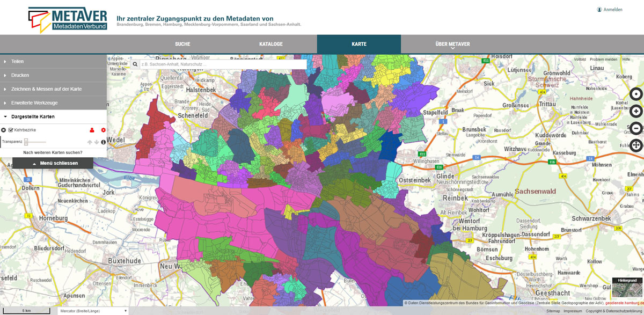Show Kehrbezirke layer info via the i icon

click(x=103, y=142)
